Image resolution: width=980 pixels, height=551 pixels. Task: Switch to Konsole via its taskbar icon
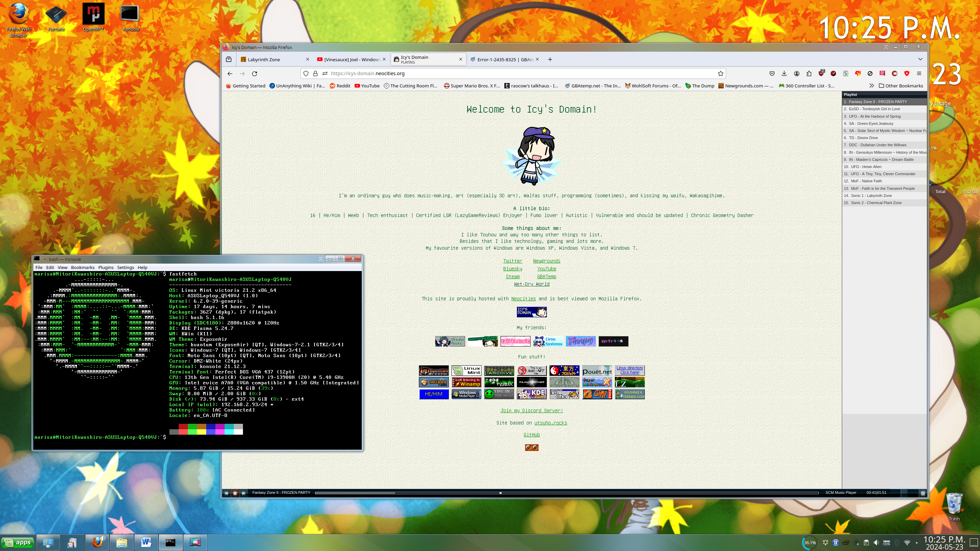coord(170,542)
